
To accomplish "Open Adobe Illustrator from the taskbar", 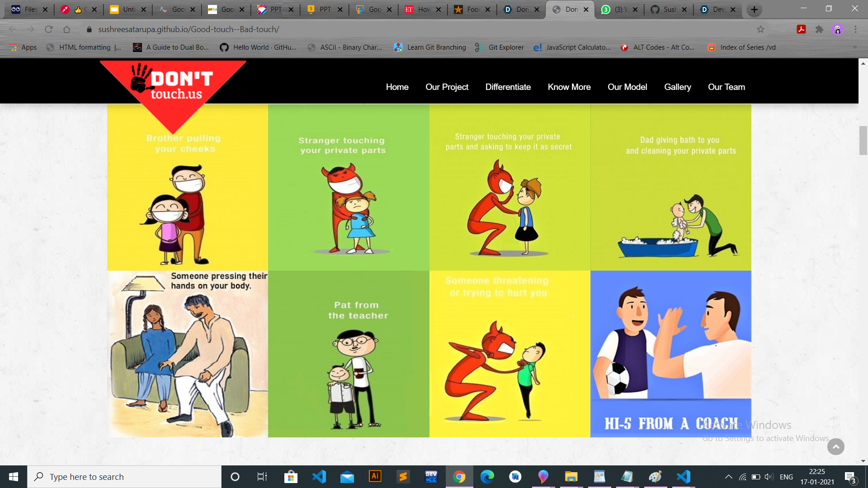I will (375, 476).
